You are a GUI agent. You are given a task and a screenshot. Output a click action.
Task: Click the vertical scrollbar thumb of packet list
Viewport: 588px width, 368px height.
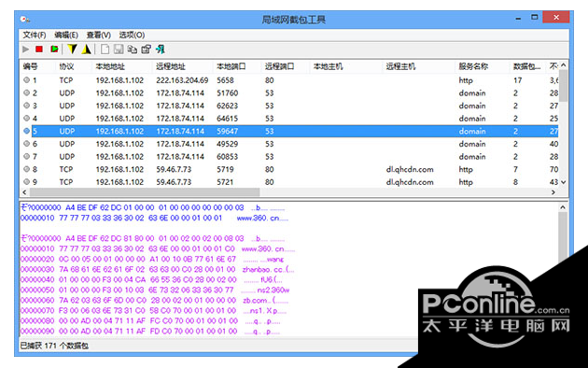coord(563,86)
